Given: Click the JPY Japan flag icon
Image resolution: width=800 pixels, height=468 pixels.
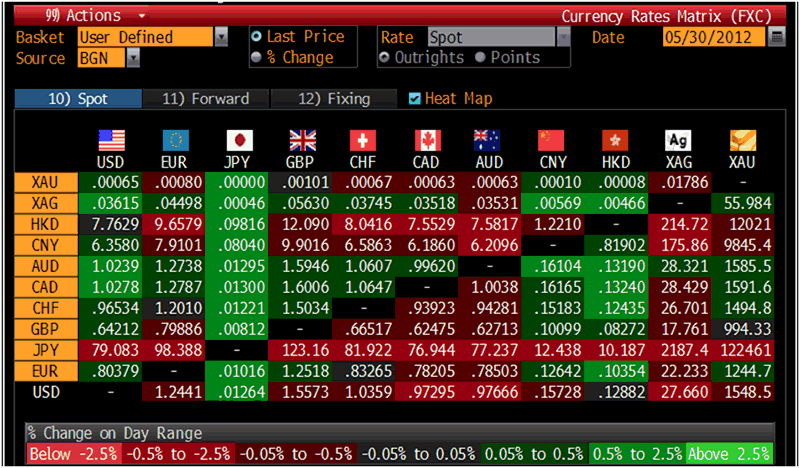Looking at the screenshot, I should coord(240,140).
